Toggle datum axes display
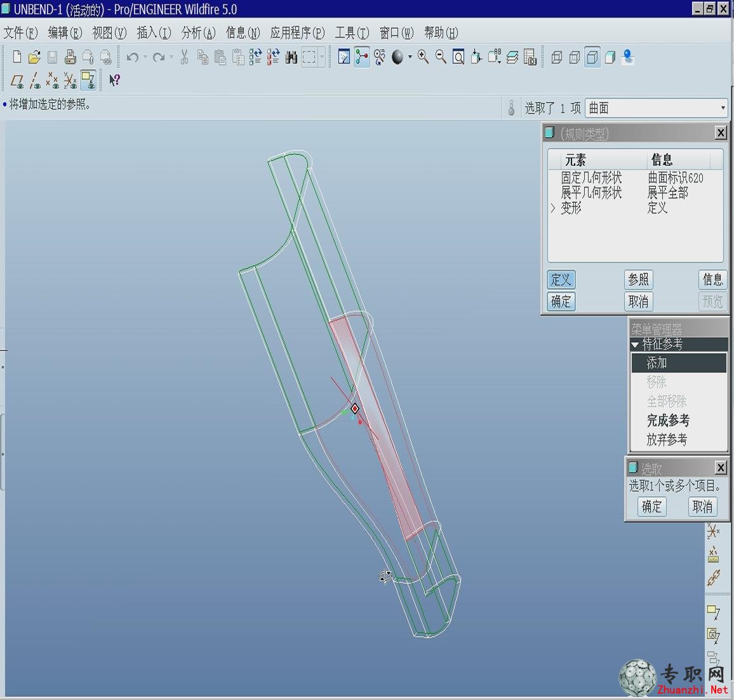Viewport: 734px width, 700px height. [x=35, y=81]
